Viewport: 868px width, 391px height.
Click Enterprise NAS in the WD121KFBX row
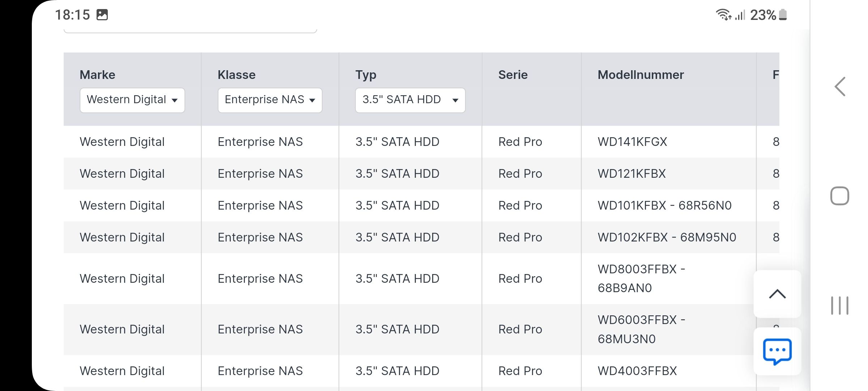tap(260, 173)
